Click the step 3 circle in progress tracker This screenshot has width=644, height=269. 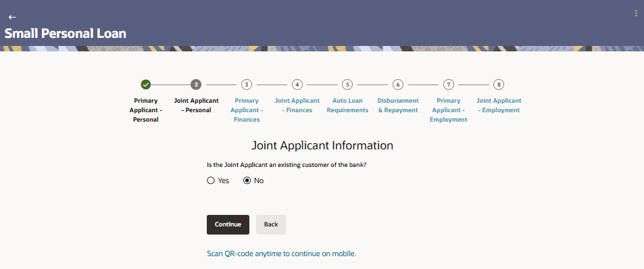pos(247,84)
